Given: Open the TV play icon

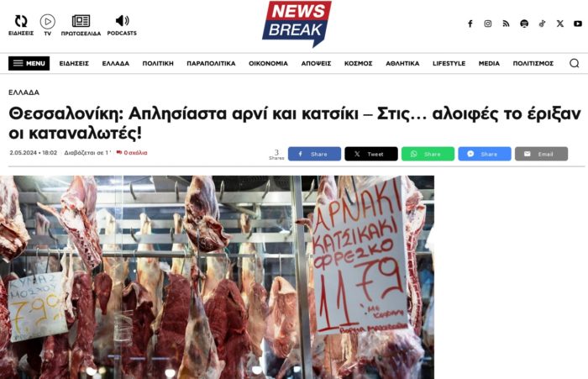Looking at the screenshot, I should point(48,21).
